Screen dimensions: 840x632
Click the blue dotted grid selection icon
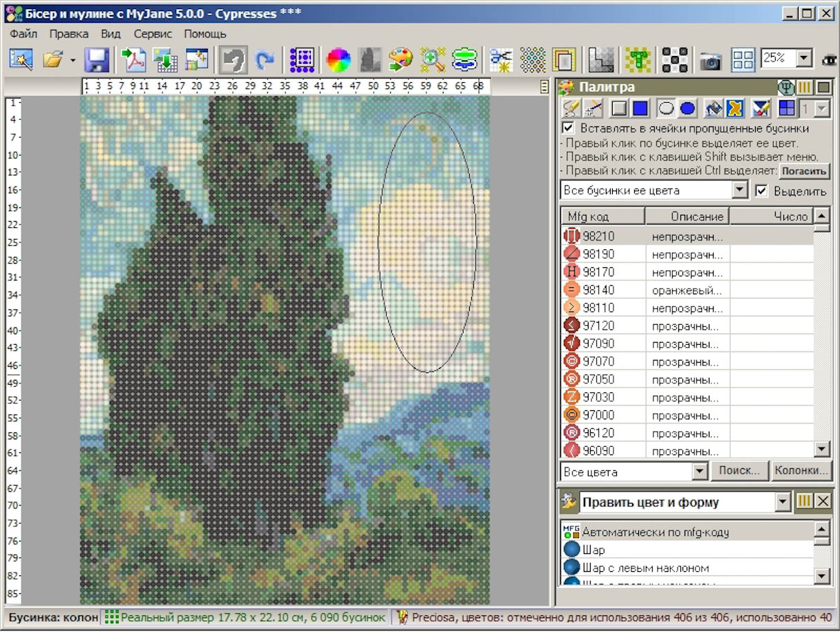point(302,59)
